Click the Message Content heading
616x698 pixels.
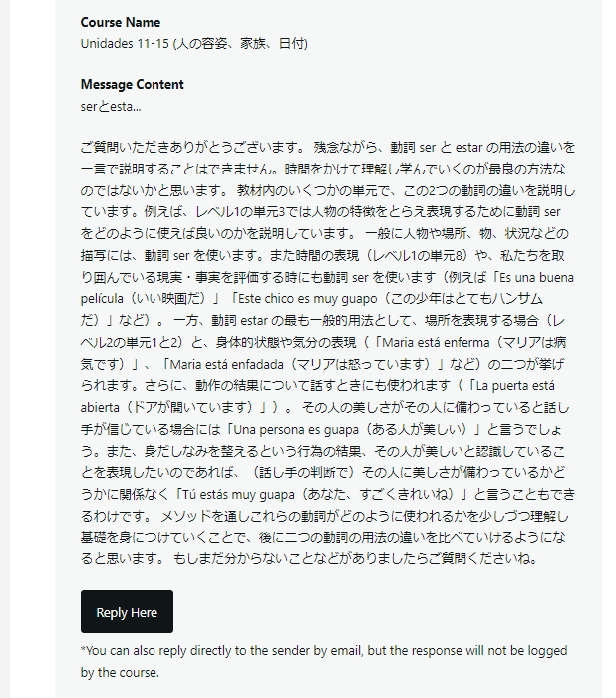tap(133, 84)
